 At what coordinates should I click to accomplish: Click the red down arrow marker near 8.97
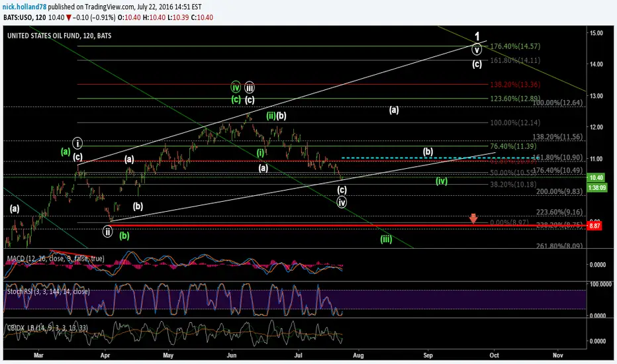click(x=473, y=218)
